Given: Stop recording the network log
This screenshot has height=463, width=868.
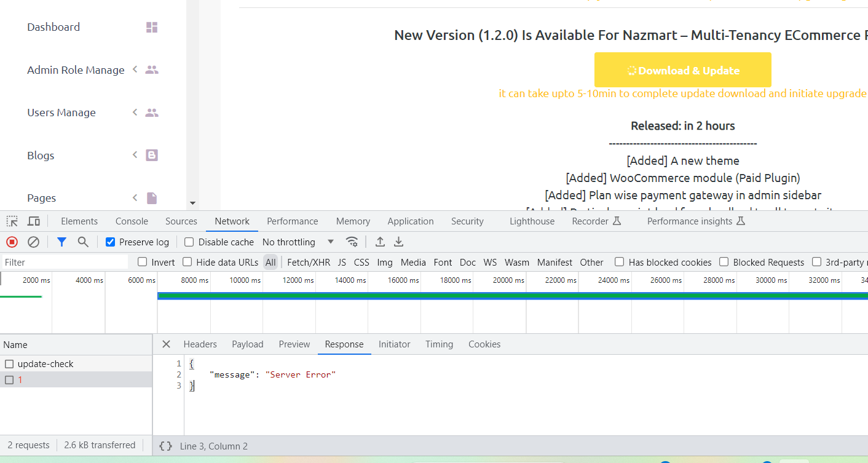Looking at the screenshot, I should click(x=12, y=242).
